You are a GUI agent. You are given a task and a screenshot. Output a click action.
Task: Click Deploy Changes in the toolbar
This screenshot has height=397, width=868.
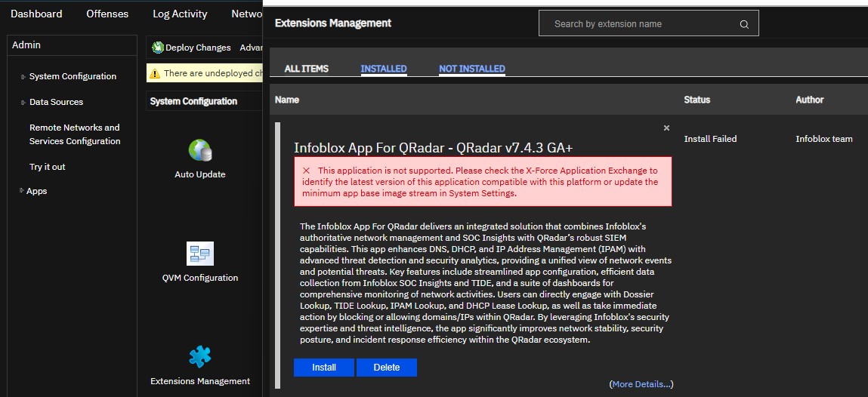click(198, 48)
